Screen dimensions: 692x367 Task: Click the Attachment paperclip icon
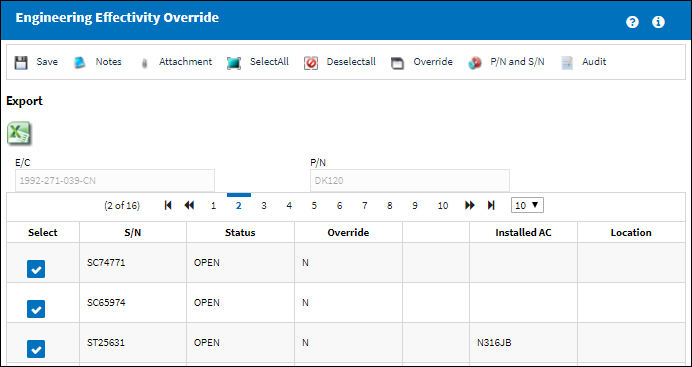point(143,64)
